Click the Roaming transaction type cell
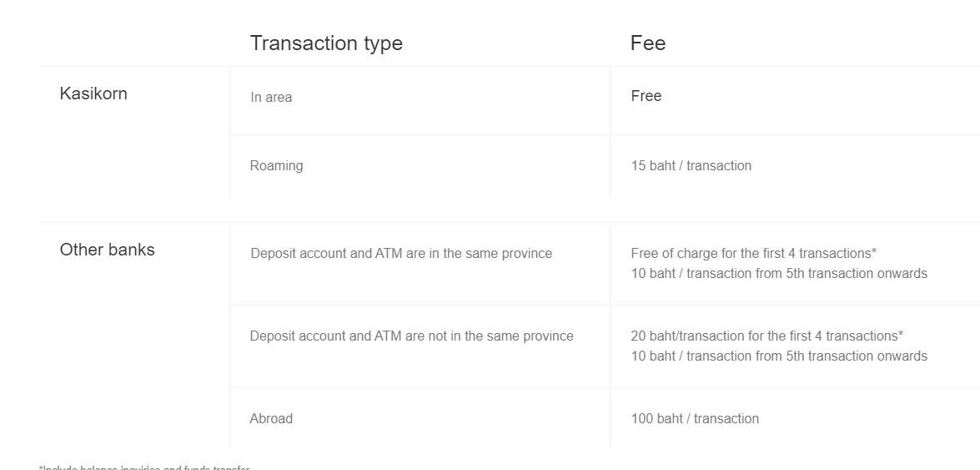The width and height of the screenshot is (980, 470). coord(276,166)
